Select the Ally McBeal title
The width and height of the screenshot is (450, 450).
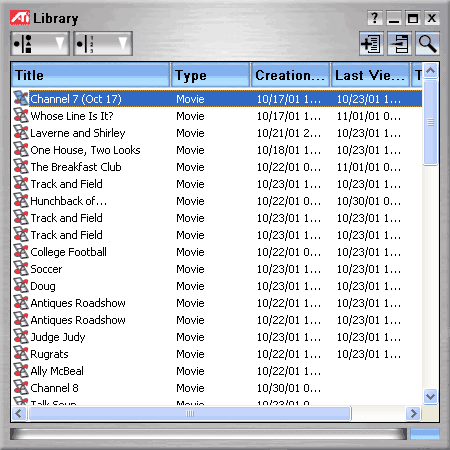tap(57, 371)
